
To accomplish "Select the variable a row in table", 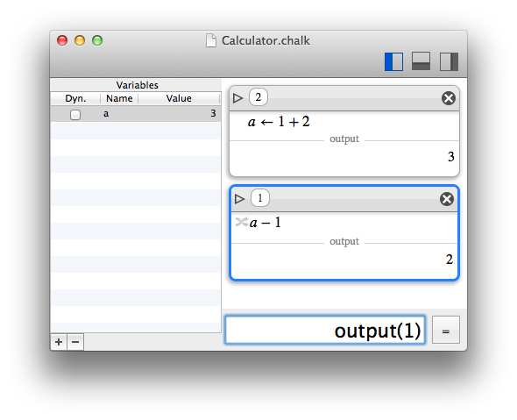I will point(136,114).
